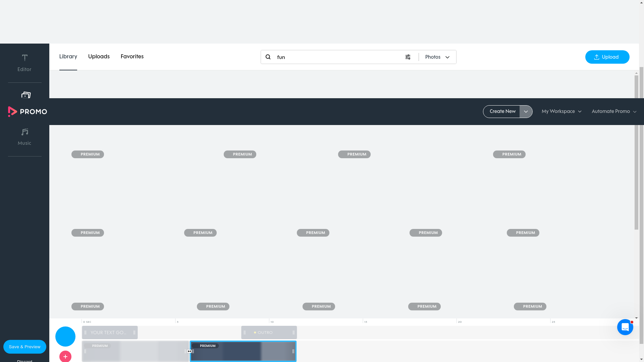The image size is (644, 362).
Task: Select the OUTRO clip on timeline
Action: [x=269, y=333]
